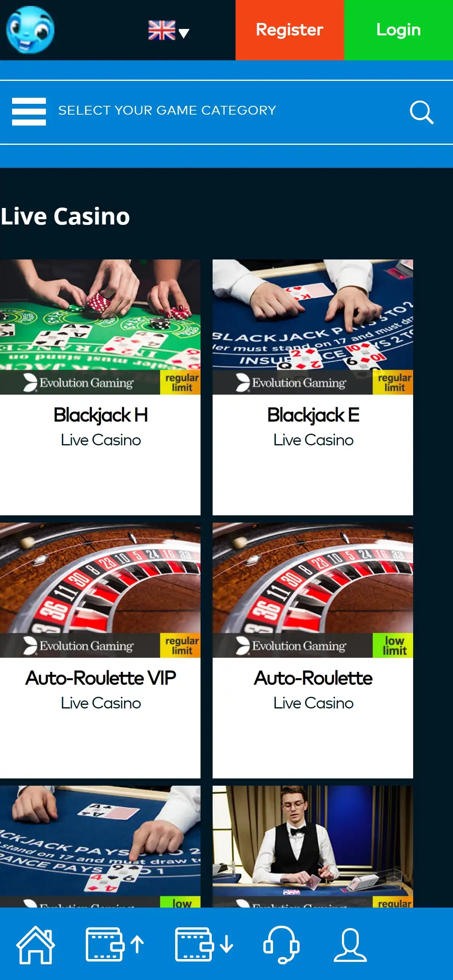Click the orange Register button
Viewport: 453px width, 980px height.
[290, 30]
